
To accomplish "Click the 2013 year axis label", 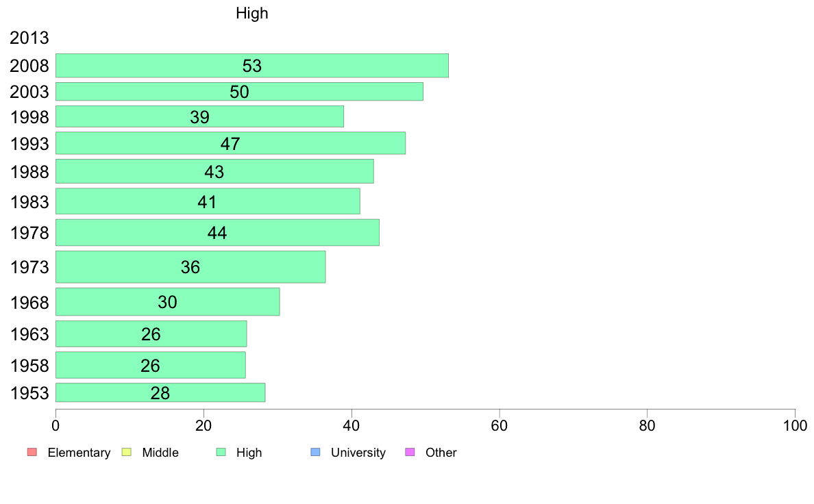I will [29, 38].
